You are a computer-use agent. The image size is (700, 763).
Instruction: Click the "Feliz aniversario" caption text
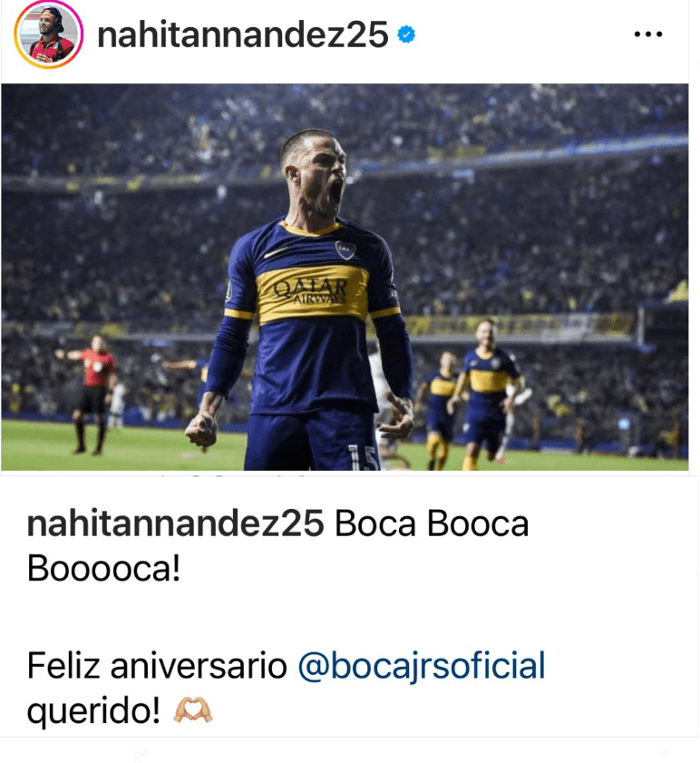point(157,665)
